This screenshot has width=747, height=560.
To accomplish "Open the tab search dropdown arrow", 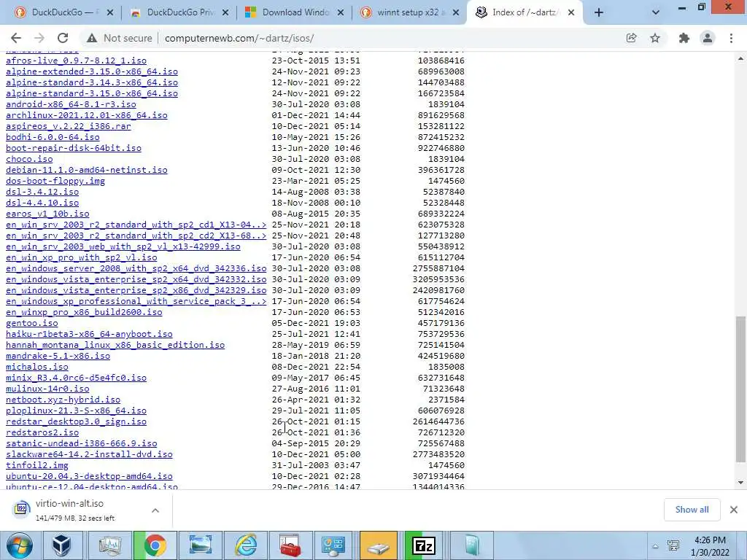I will click(x=656, y=13).
